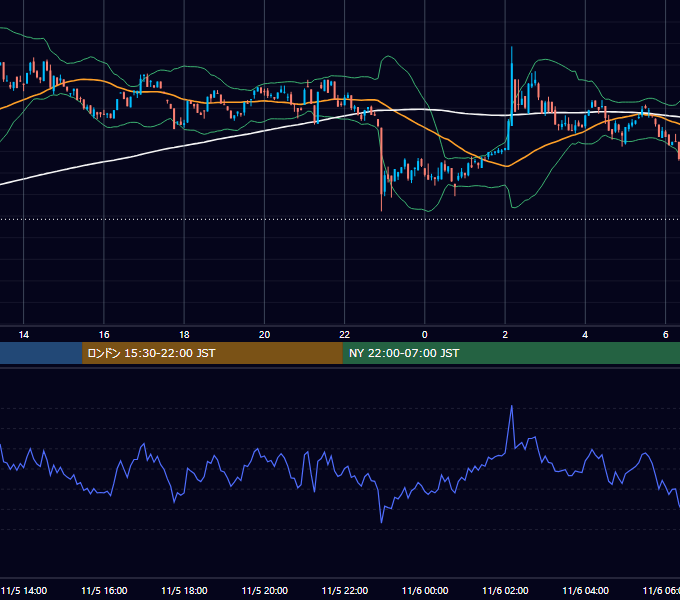Click the white dotted horizontal price line
This screenshot has width=680, height=600.
point(340,219)
